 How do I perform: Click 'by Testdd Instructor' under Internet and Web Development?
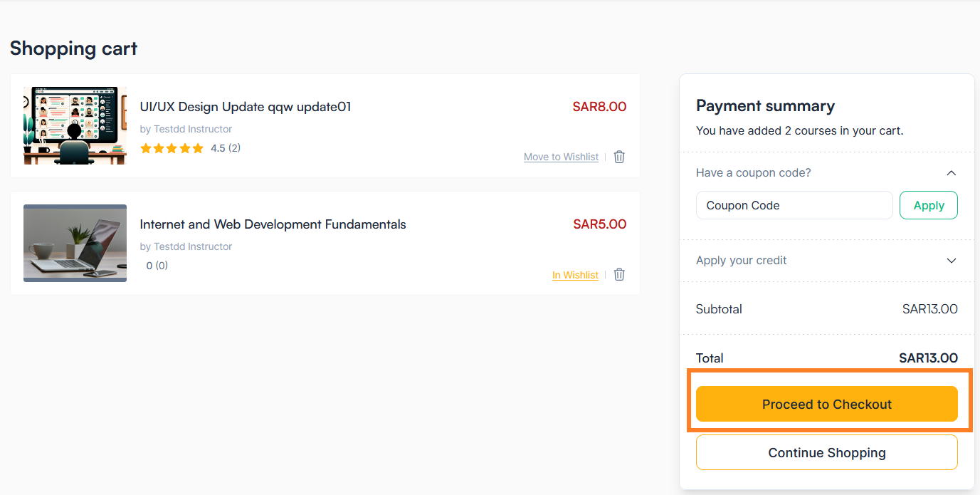point(186,246)
